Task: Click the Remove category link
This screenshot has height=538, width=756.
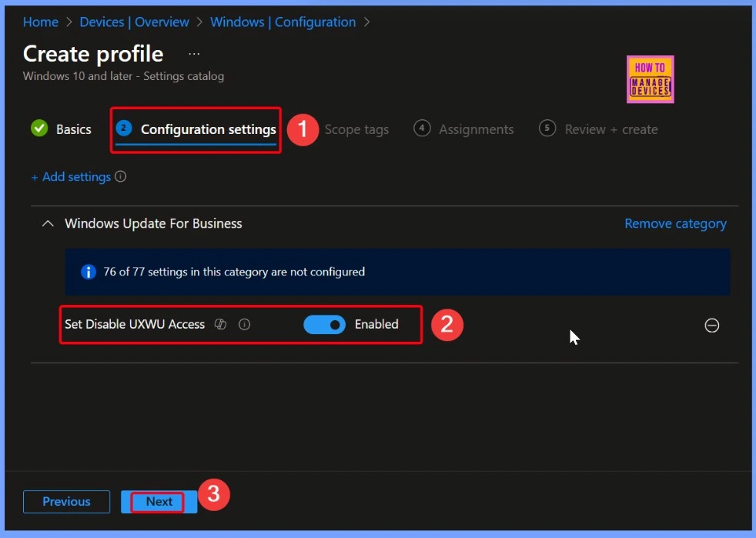Action: point(675,224)
